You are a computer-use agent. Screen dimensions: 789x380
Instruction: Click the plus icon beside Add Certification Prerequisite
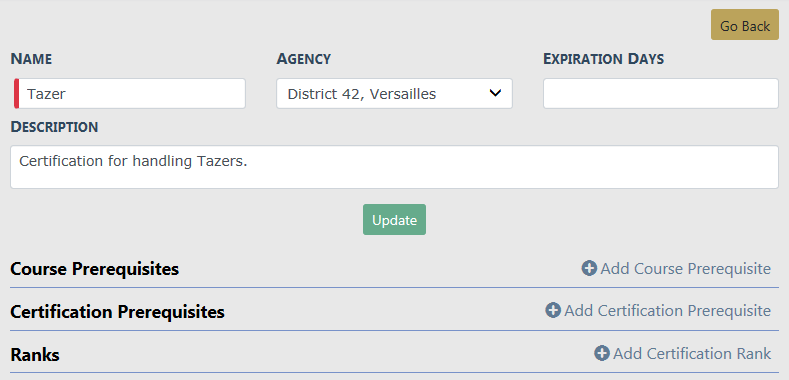(553, 311)
